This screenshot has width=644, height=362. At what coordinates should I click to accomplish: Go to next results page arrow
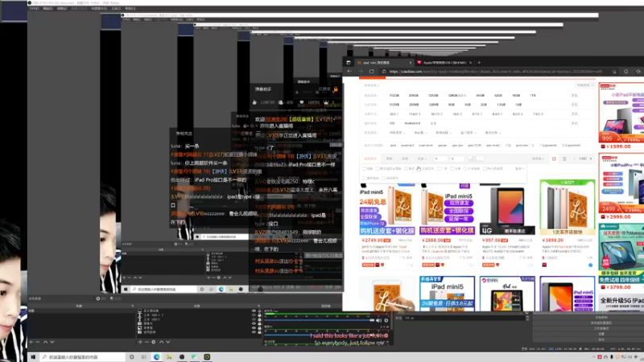(x=591, y=158)
